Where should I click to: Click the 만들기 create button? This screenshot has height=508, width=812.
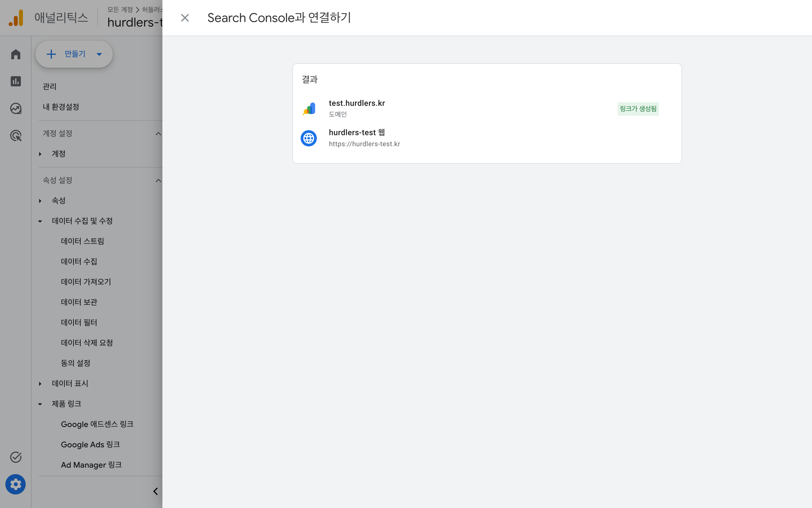[x=74, y=54]
